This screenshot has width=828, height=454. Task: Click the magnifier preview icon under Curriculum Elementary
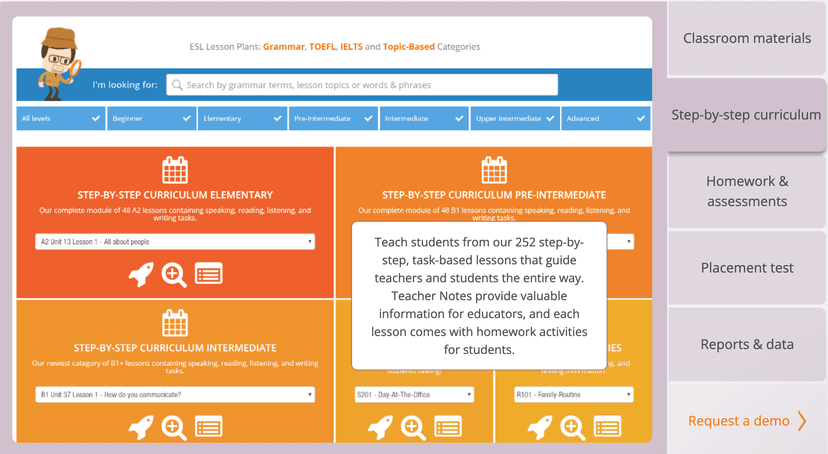pos(174,274)
